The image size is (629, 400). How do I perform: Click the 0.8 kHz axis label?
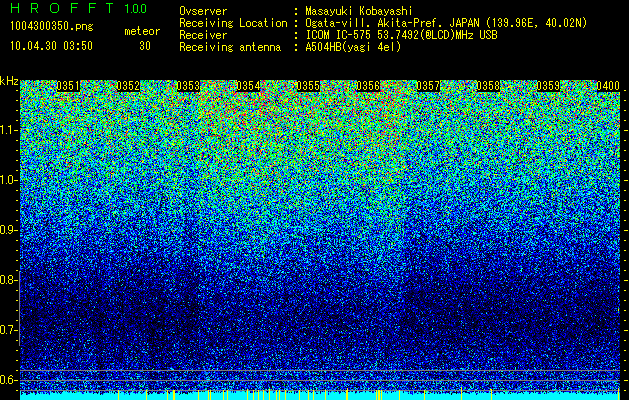click(8, 280)
